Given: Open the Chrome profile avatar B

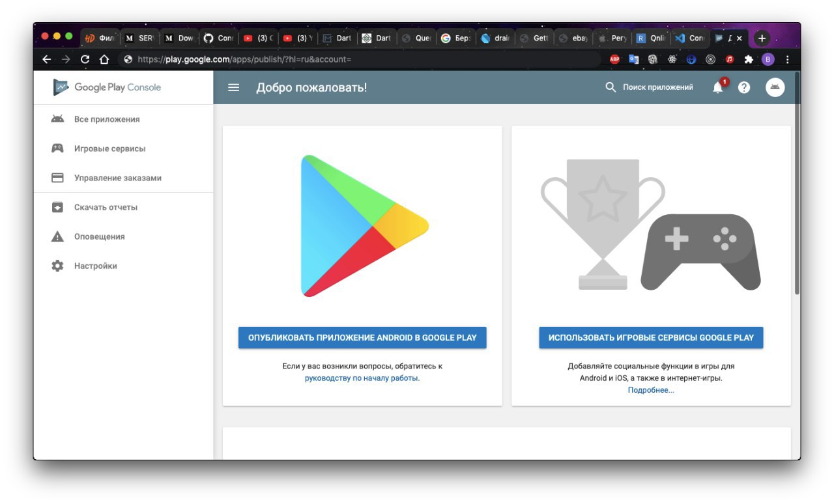Looking at the screenshot, I should tap(768, 59).
